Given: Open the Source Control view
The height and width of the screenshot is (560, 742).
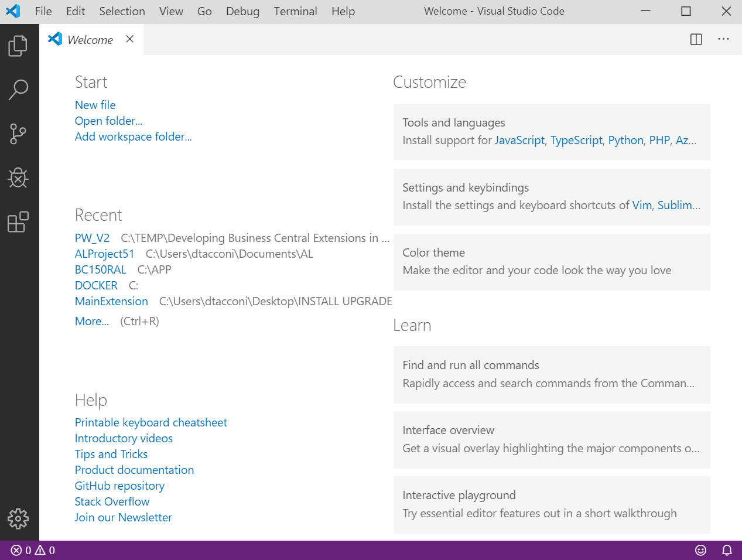Looking at the screenshot, I should pyautogui.click(x=18, y=134).
